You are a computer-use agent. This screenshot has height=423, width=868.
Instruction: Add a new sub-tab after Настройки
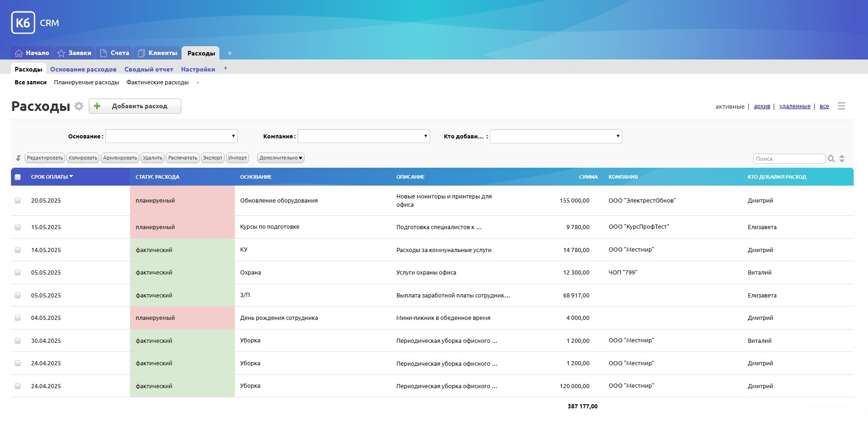(x=225, y=69)
